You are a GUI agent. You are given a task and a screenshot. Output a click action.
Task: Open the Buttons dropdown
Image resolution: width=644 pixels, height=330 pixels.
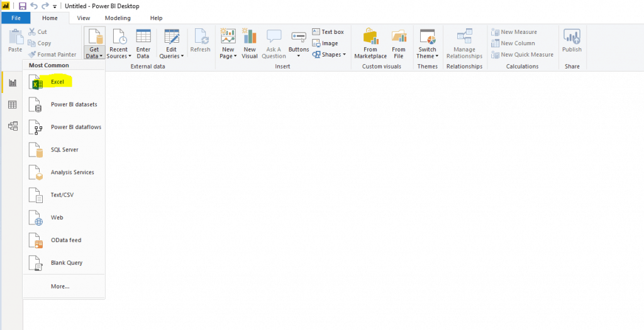pos(299,43)
